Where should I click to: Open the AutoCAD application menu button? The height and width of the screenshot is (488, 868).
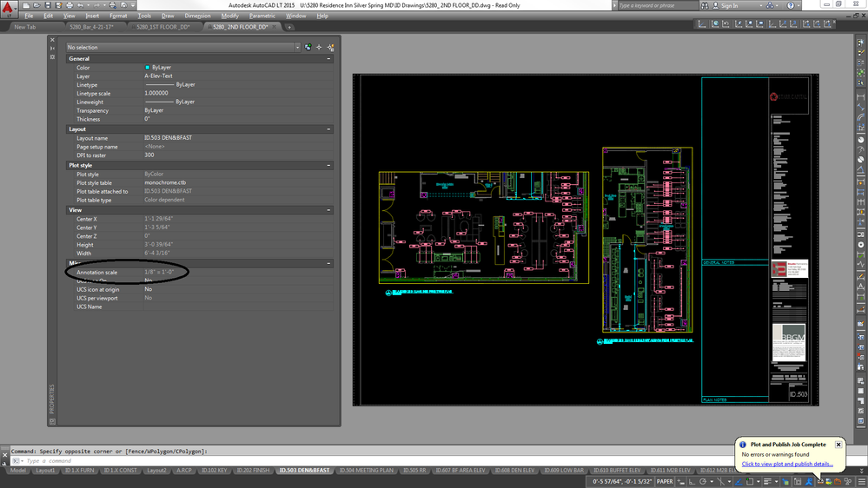[x=8, y=8]
